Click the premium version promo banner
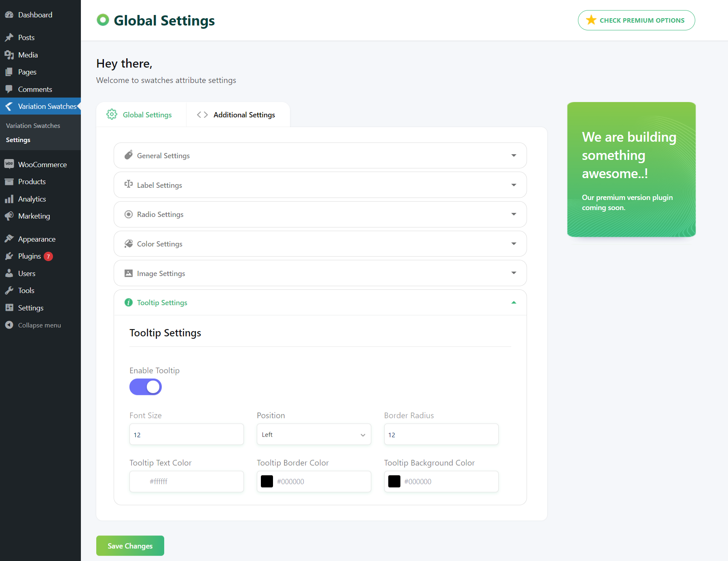Image resolution: width=728 pixels, height=561 pixels. (x=631, y=170)
